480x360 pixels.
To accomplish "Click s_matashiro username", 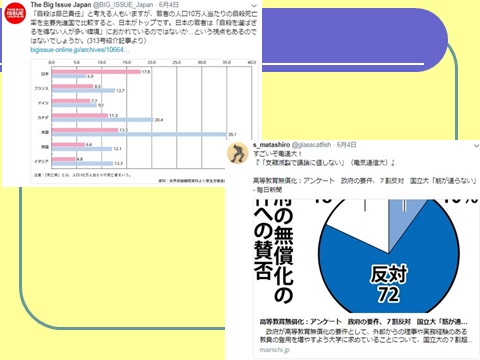I will (271, 145).
